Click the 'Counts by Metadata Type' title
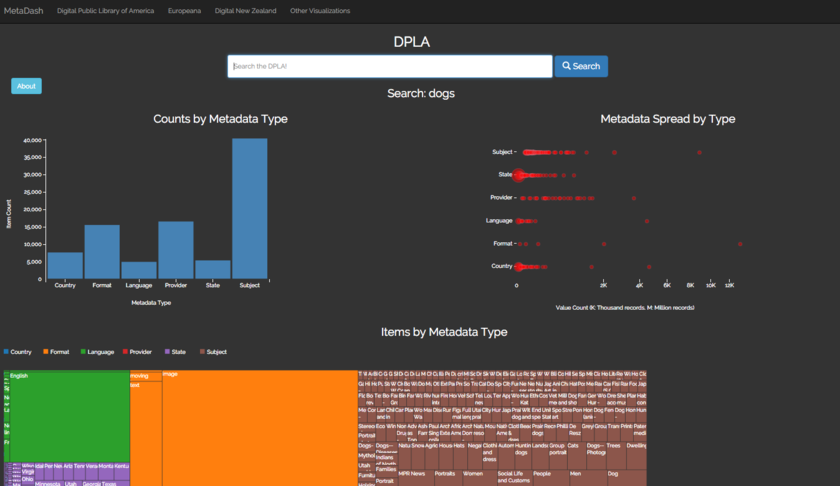 pyautogui.click(x=220, y=119)
